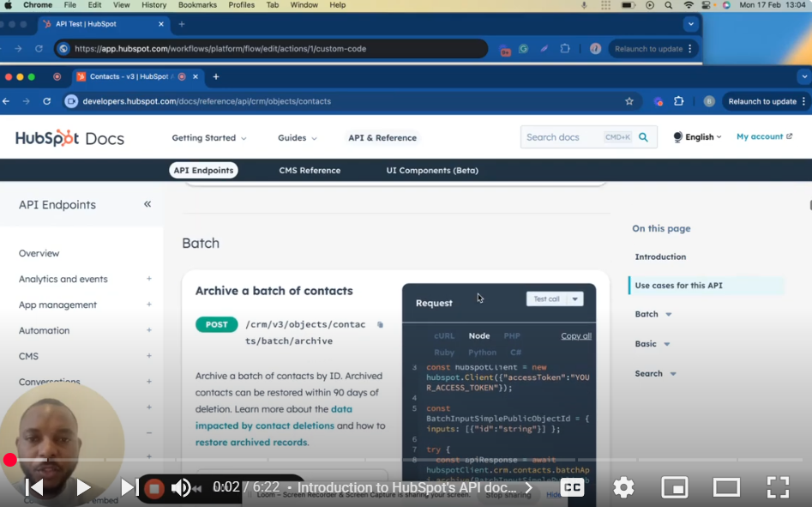The image size is (812, 507).
Task: Open the Overview sidebar item
Action: pyautogui.click(x=39, y=253)
